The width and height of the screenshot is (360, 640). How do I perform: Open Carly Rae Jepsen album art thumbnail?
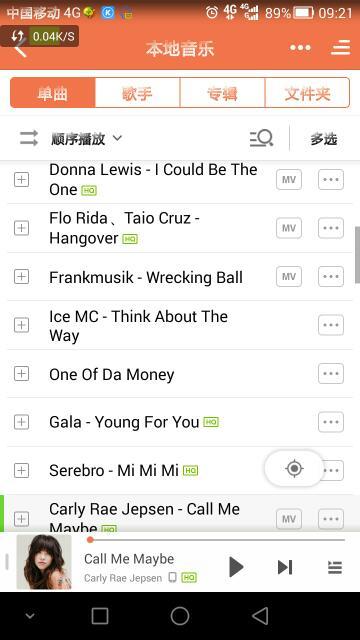point(44,562)
